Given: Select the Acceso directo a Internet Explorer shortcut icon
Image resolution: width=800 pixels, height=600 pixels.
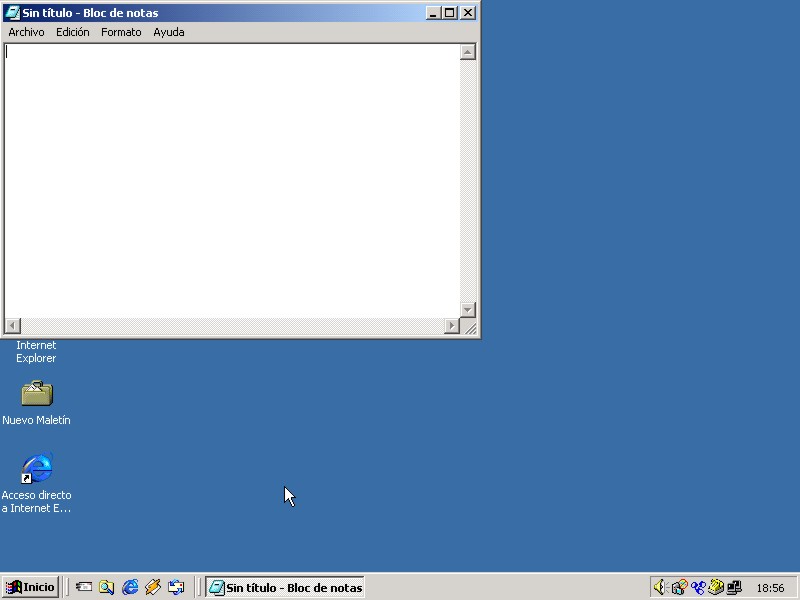Looking at the screenshot, I should [37, 468].
